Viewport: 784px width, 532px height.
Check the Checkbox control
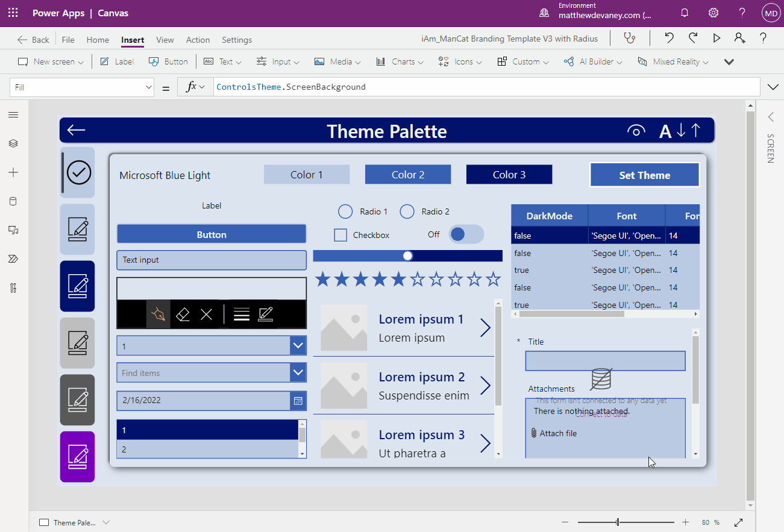[x=340, y=234]
